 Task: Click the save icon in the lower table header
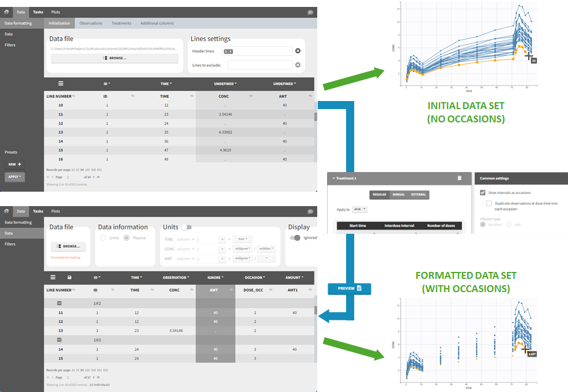[x=70, y=277]
